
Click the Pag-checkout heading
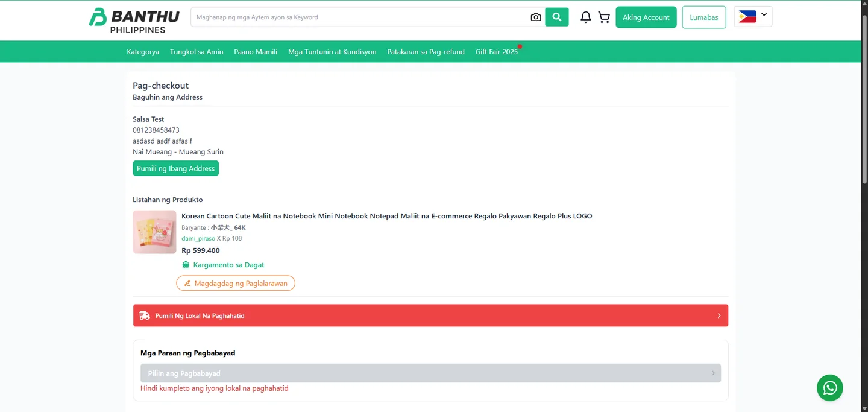(160, 86)
